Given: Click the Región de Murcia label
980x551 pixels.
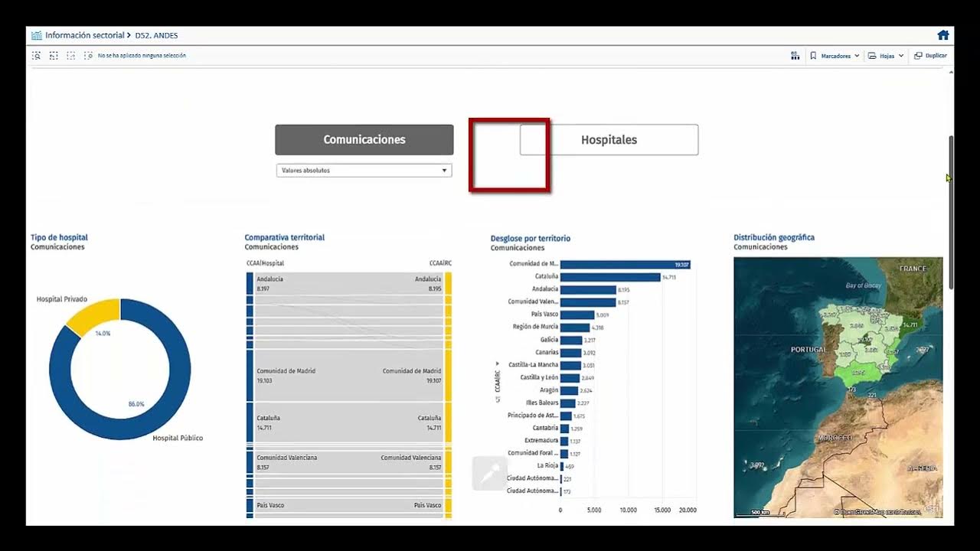Looking at the screenshot, I should 535,327.
